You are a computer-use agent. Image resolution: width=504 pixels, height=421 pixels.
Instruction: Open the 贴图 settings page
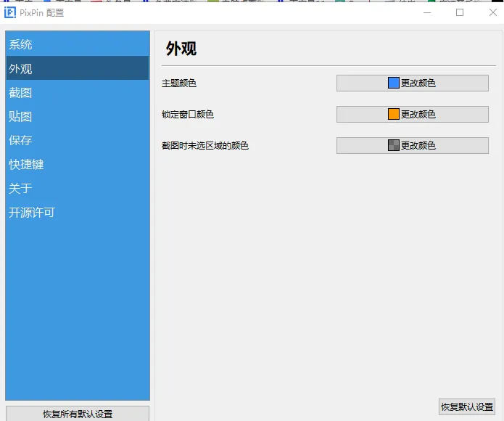pyautogui.click(x=78, y=116)
